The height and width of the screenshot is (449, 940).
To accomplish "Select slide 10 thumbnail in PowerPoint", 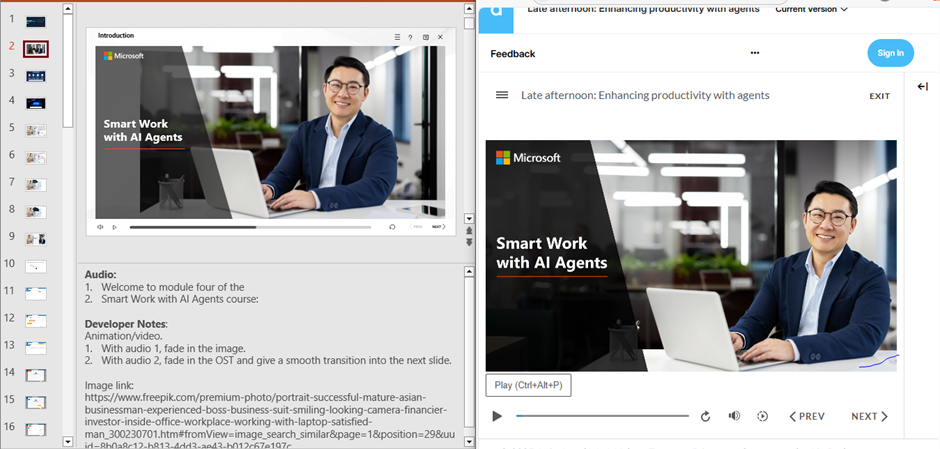I will 36,266.
